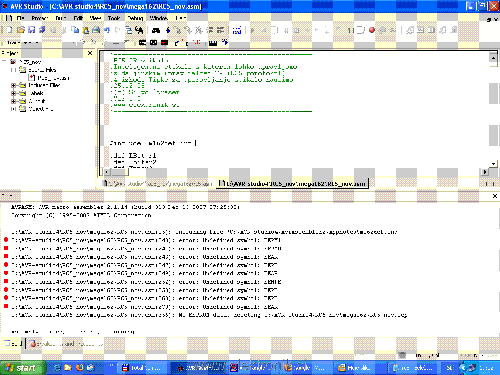Open the File menu

[x=20, y=18]
